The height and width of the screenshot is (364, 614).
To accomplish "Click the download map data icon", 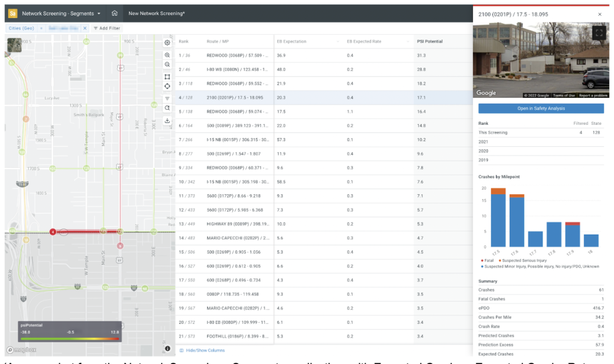I will coord(167,121).
